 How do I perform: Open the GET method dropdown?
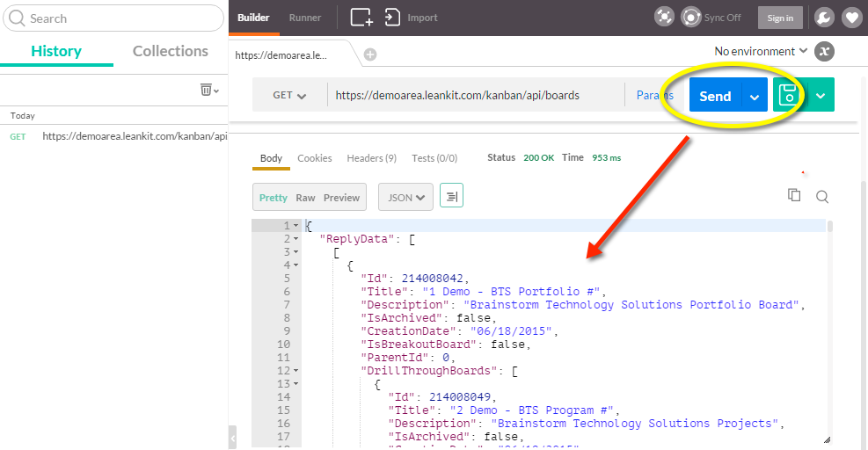(x=289, y=95)
